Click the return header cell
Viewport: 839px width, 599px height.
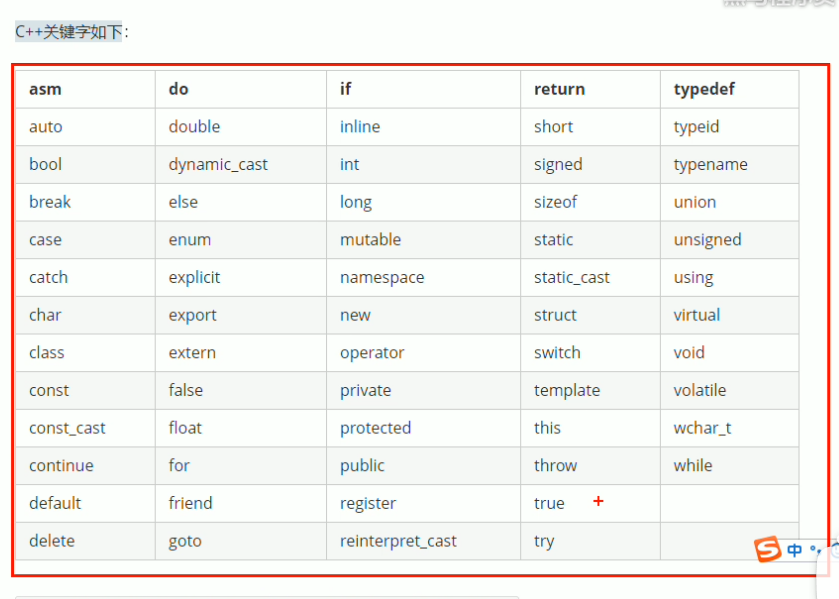coord(590,89)
